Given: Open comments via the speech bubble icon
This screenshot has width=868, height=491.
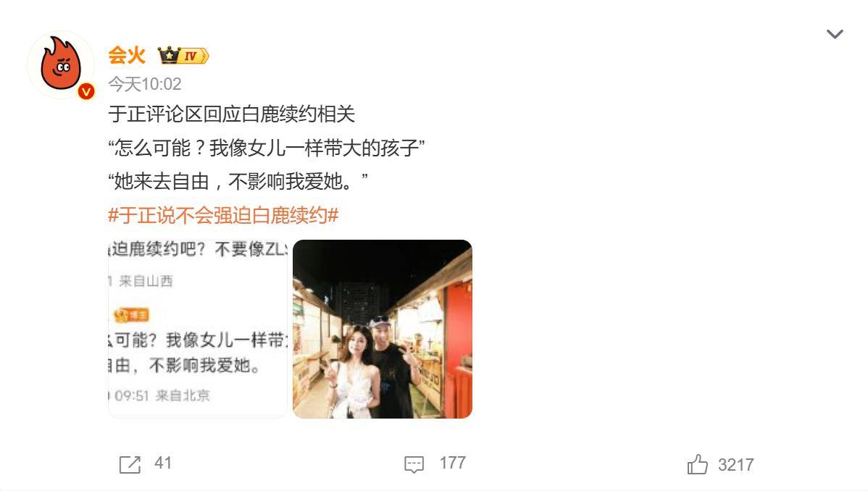Looking at the screenshot, I should [414, 464].
